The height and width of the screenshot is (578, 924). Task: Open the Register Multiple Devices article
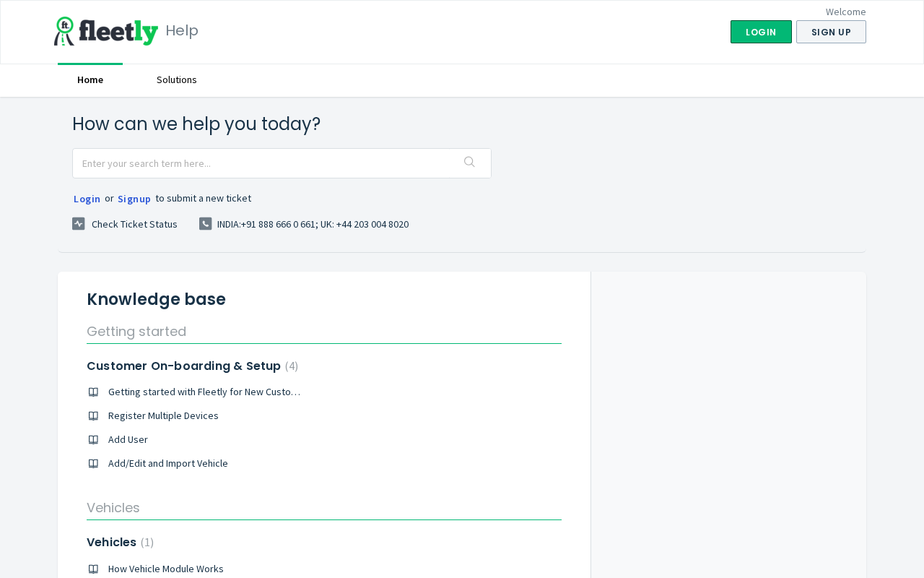point(163,415)
